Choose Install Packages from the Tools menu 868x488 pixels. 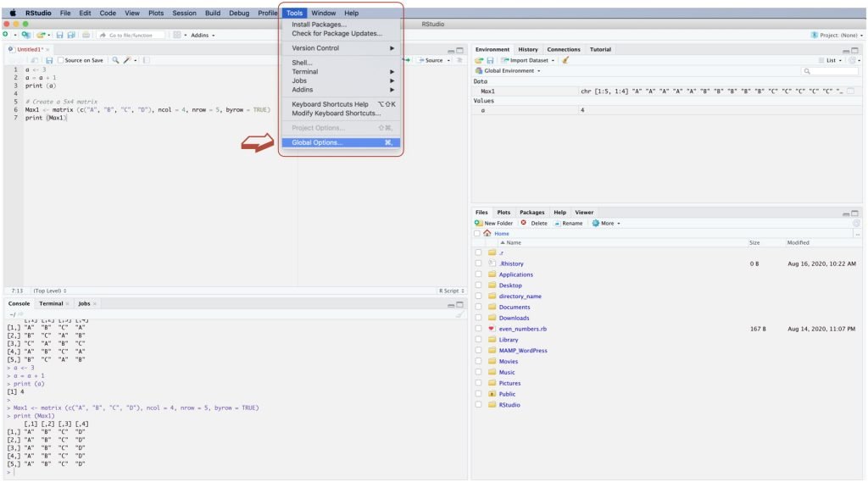pyautogui.click(x=319, y=25)
